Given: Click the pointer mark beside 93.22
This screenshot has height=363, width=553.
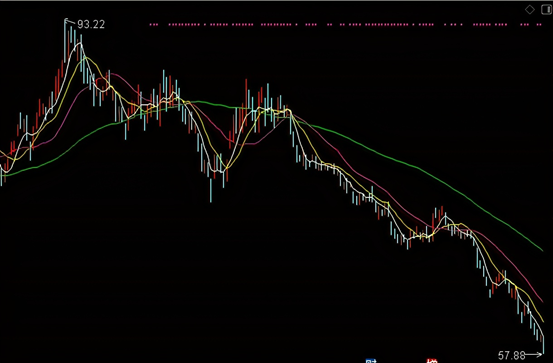Looking at the screenshot, I should pyautogui.click(x=70, y=22).
